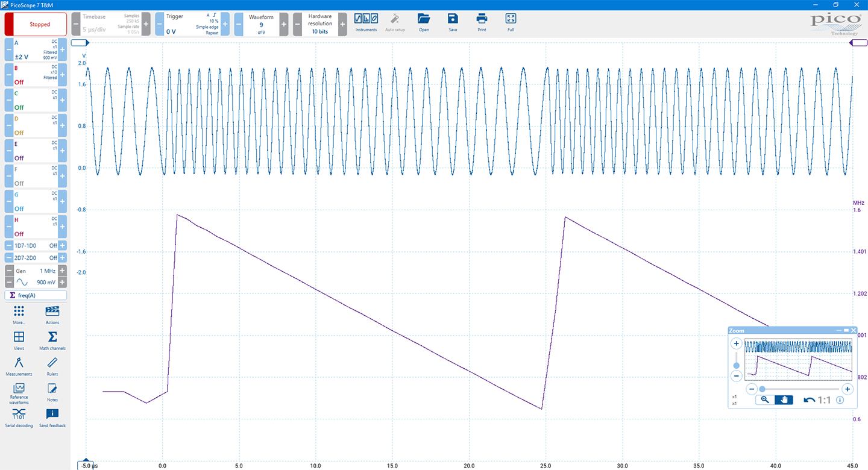The width and height of the screenshot is (868, 470).
Task: Select magnifier zoom mode in Zoom window
Action: coord(765,399)
